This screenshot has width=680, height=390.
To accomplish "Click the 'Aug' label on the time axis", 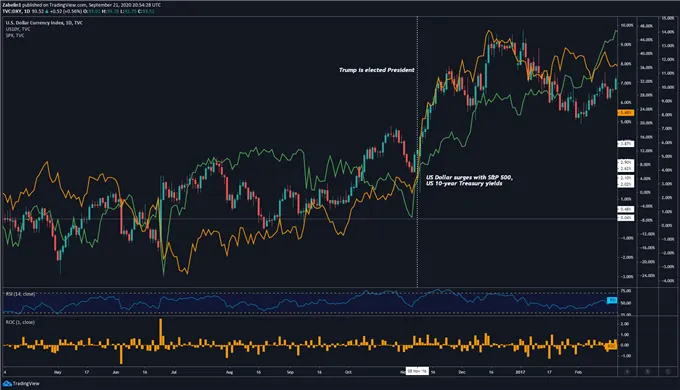I will [229, 372].
